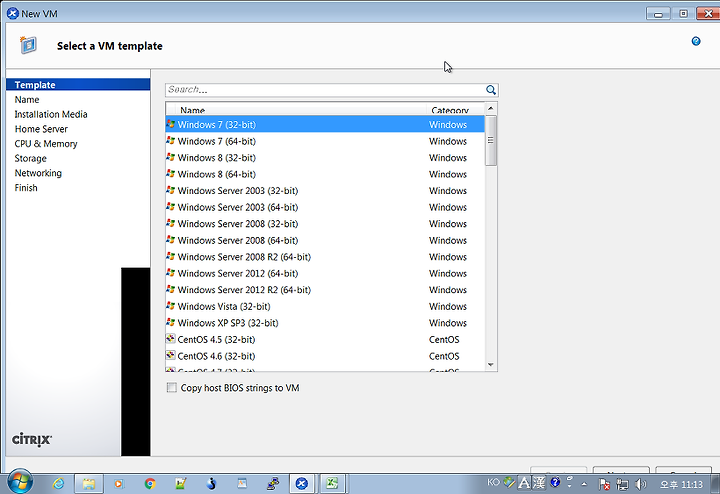Launch Google Chrome from the taskbar

[x=150, y=483]
